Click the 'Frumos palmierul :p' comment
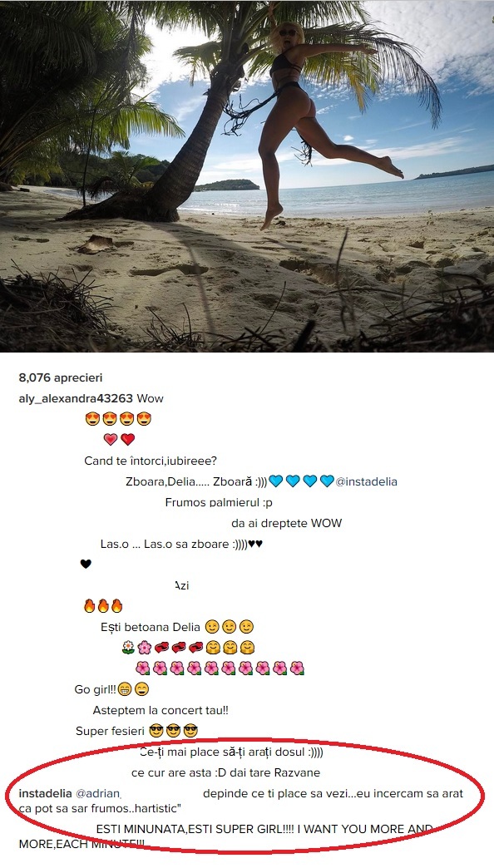This screenshot has width=494, height=868. click(219, 503)
